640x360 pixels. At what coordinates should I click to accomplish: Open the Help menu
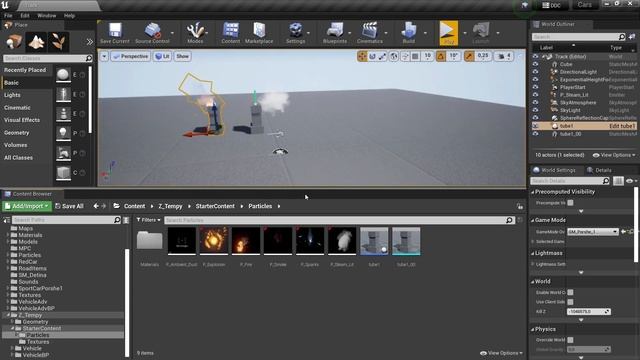click(69, 16)
